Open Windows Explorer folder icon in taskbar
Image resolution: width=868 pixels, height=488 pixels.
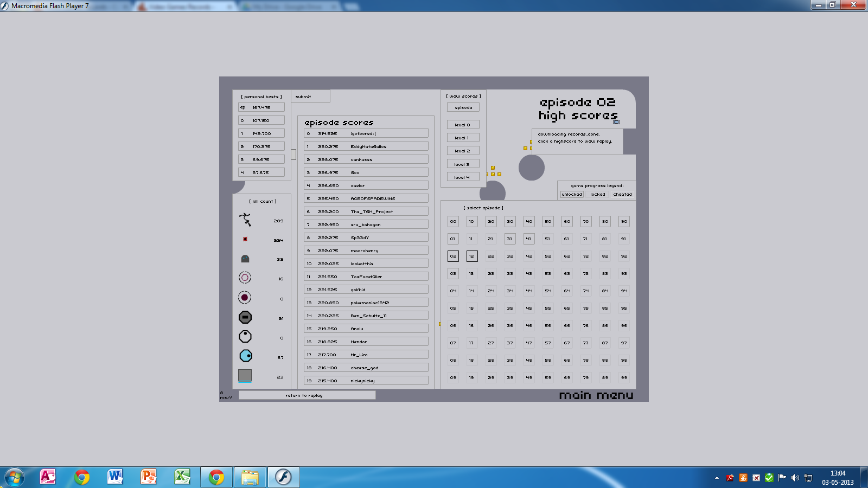[250, 477]
